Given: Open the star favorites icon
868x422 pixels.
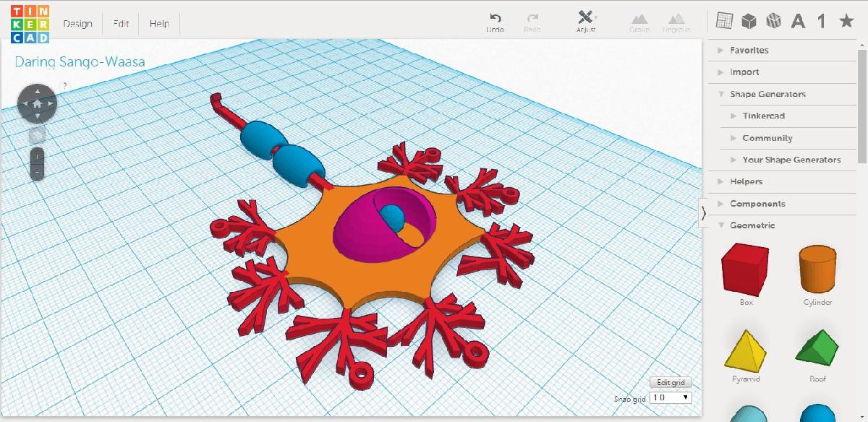Looking at the screenshot, I should (x=846, y=21).
